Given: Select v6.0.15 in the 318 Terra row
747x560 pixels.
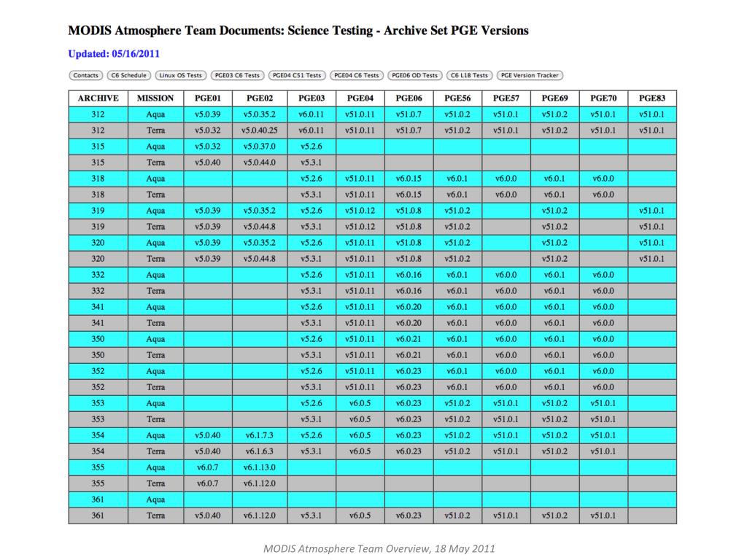Looking at the screenshot, I should [x=409, y=195].
